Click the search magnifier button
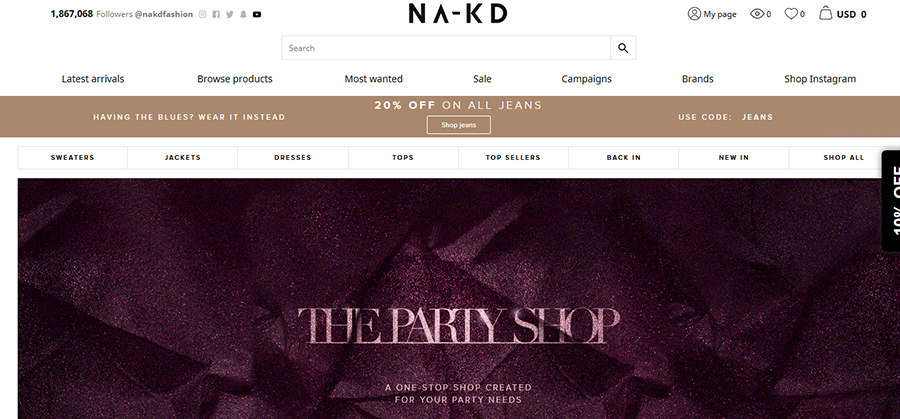 pos(623,48)
